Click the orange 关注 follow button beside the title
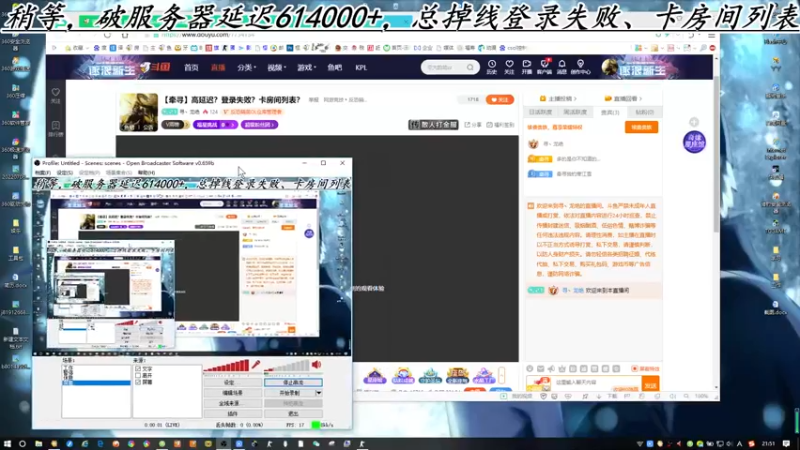The width and height of the screenshot is (800, 450). (x=499, y=99)
